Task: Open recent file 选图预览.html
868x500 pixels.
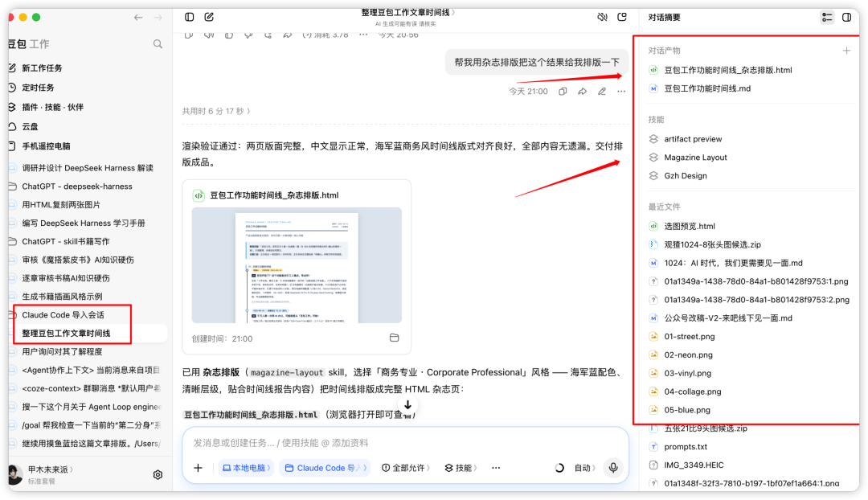Action: tap(690, 226)
